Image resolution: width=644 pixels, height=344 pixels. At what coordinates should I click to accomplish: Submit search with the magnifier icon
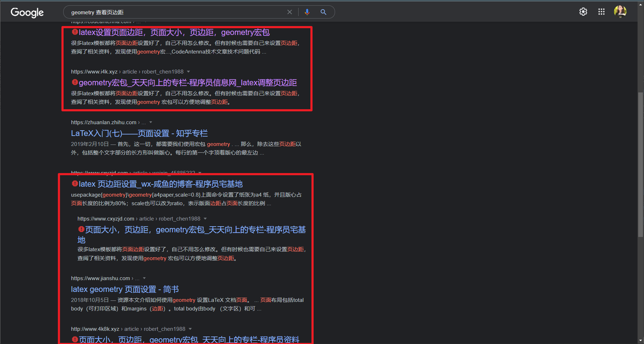pos(323,12)
